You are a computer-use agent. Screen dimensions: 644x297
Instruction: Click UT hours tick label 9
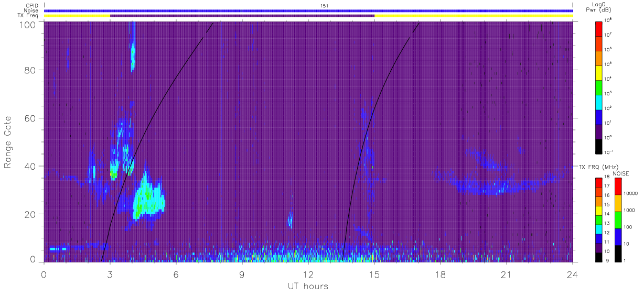pos(242,274)
